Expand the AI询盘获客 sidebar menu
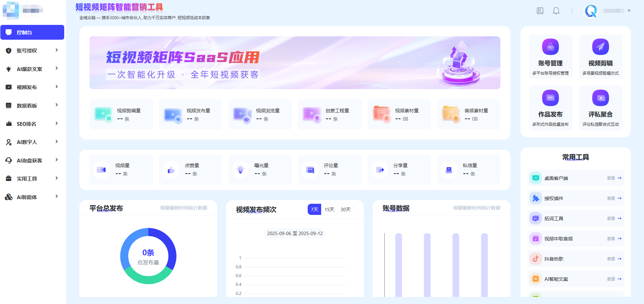This screenshot has width=644, height=304. pos(32,160)
